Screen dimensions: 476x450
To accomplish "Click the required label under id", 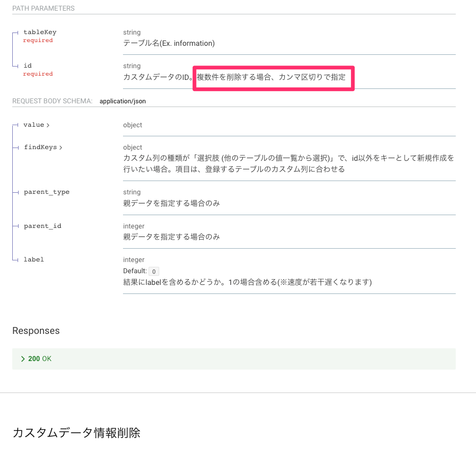I will [38, 73].
